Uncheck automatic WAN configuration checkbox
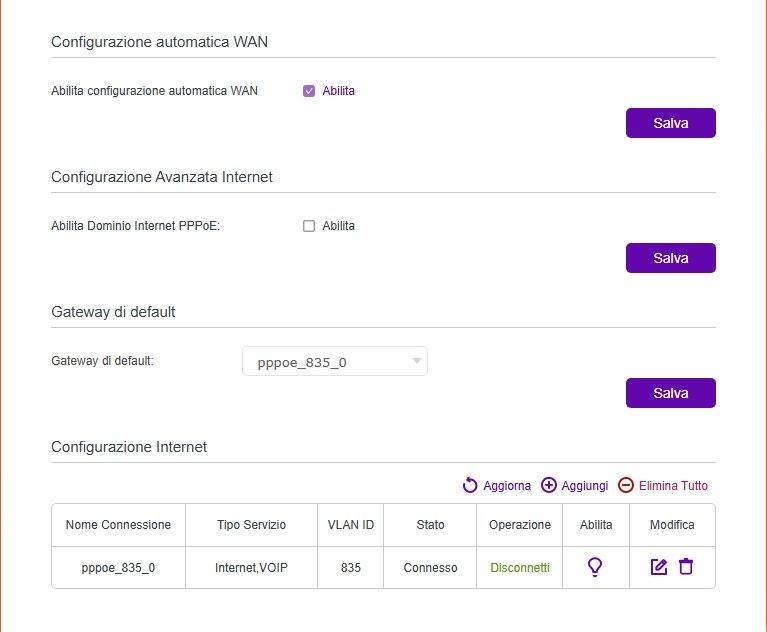Image resolution: width=767 pixels, height=632 pixels. tap(309, 91)
